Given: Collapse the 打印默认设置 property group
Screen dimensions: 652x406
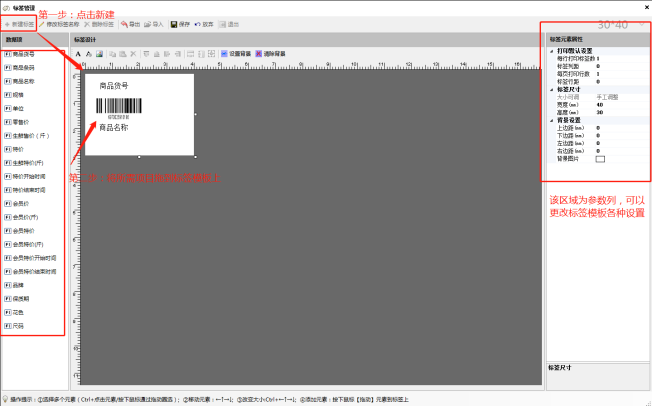Looking at the screenshot, I should coord(552,51).
